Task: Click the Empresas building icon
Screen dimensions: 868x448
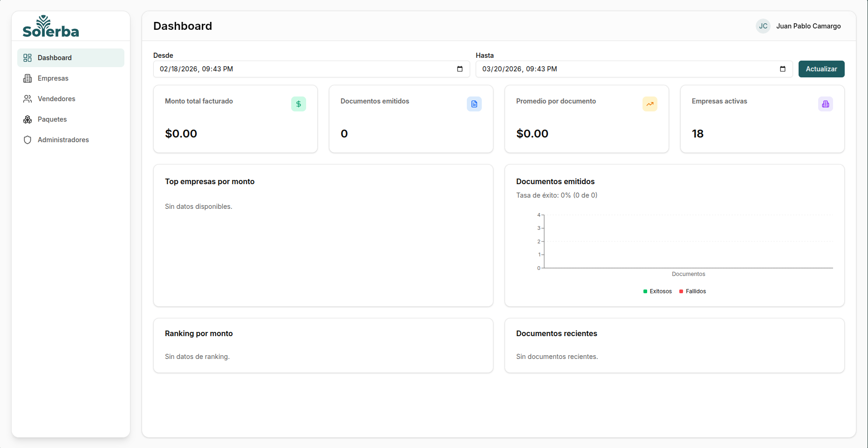Action: pyautogui.click(x=28, y=78)
